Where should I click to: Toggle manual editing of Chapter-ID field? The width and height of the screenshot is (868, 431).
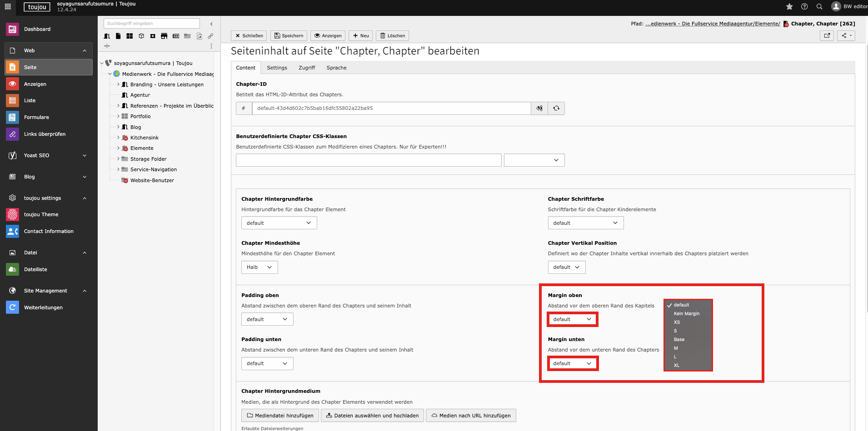coord(539,108)
